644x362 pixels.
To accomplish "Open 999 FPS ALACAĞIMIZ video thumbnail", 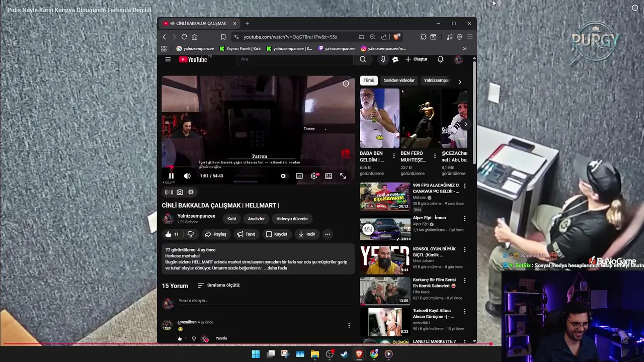I will pyautogui.click(x=385, y=197).
